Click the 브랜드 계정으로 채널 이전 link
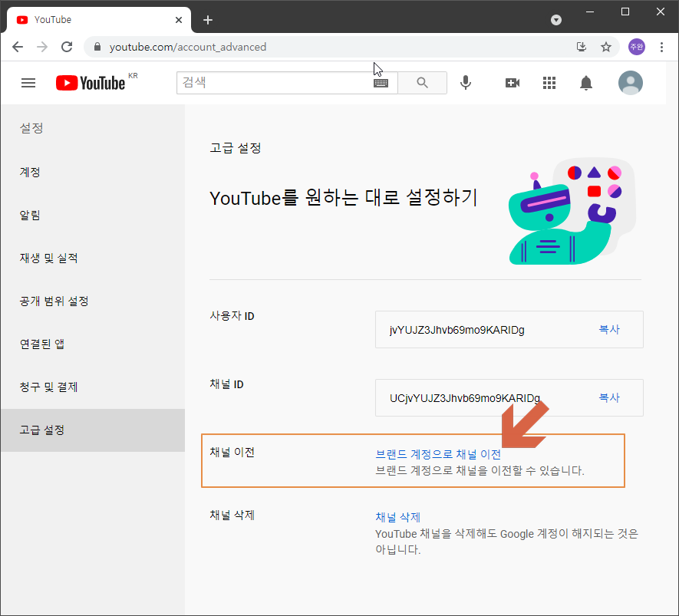679x616 pixels. (x=438, y=454)
